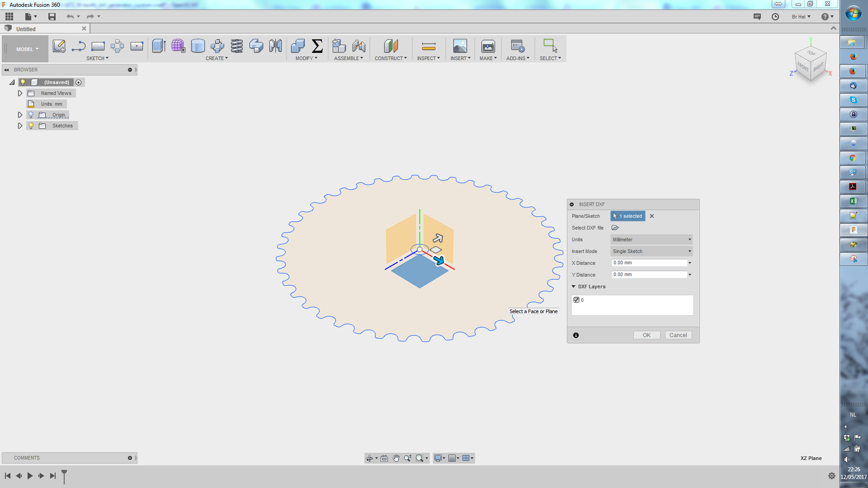Viewport: 868px width, 488px height.
Task: Click the X Distance input field
Action: click(649, 263)
